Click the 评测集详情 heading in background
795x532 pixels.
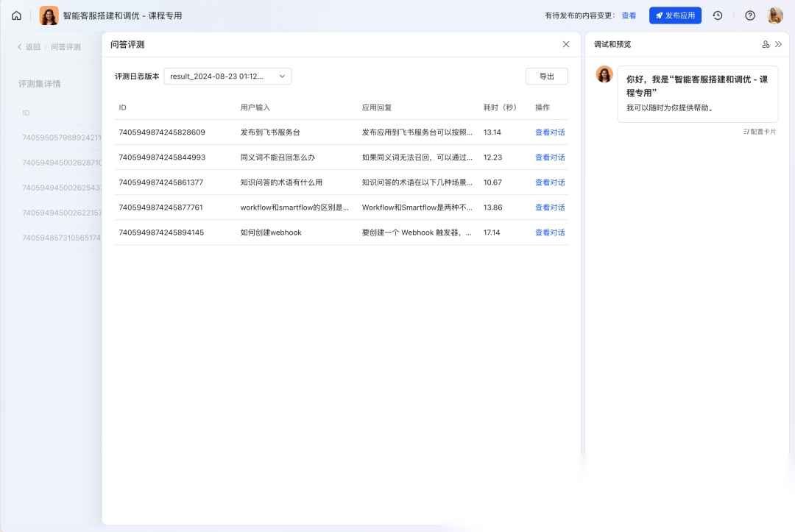(x=40, y=84)
